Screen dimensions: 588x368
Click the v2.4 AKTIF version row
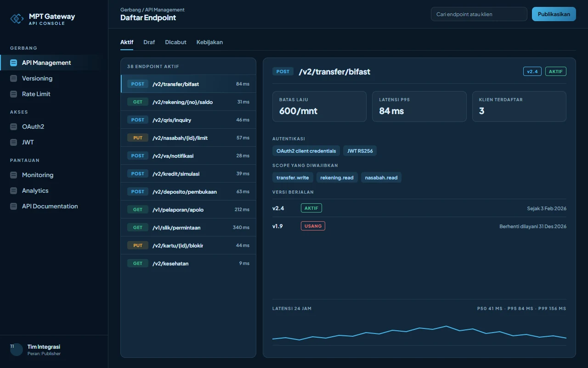click(419, 208)
